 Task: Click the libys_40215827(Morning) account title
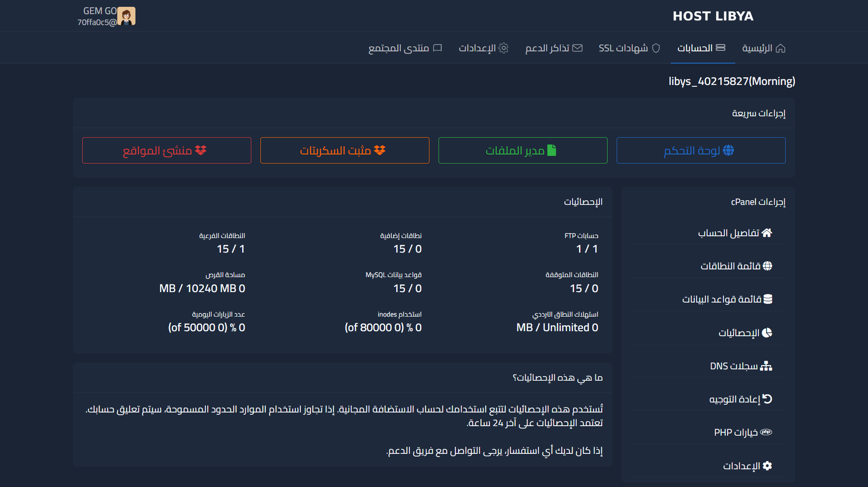coord(732,81)
